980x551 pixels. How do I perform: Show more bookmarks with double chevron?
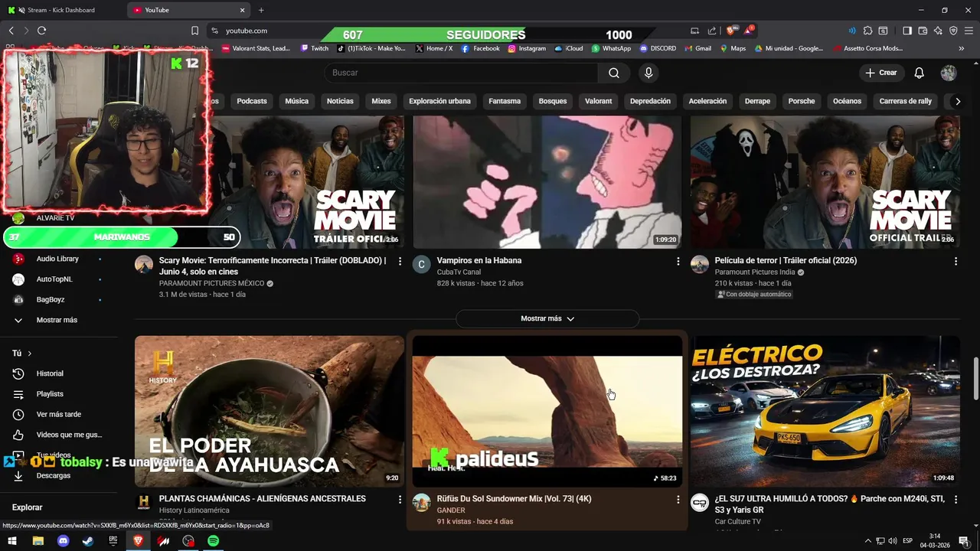962,48
